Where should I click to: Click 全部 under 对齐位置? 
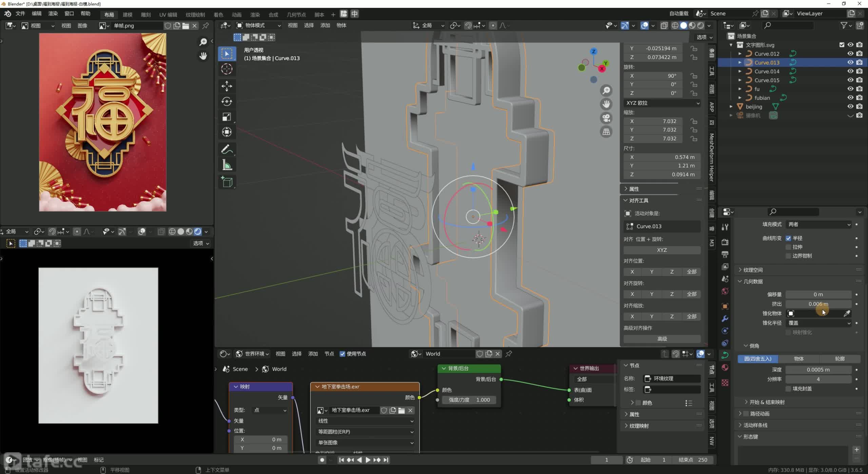pos(691,272)
